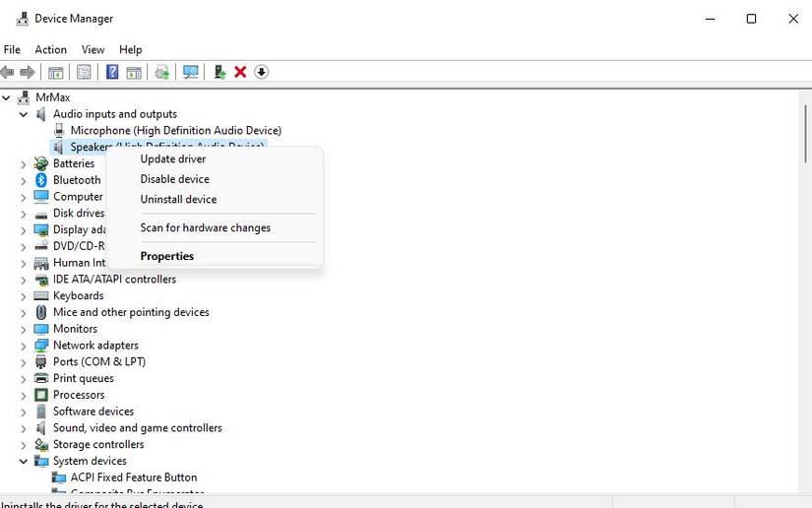Click Show/Hide Console Tree toolbar icon
This screenshot has width=812, height=508.
click(x=55, y=72)
